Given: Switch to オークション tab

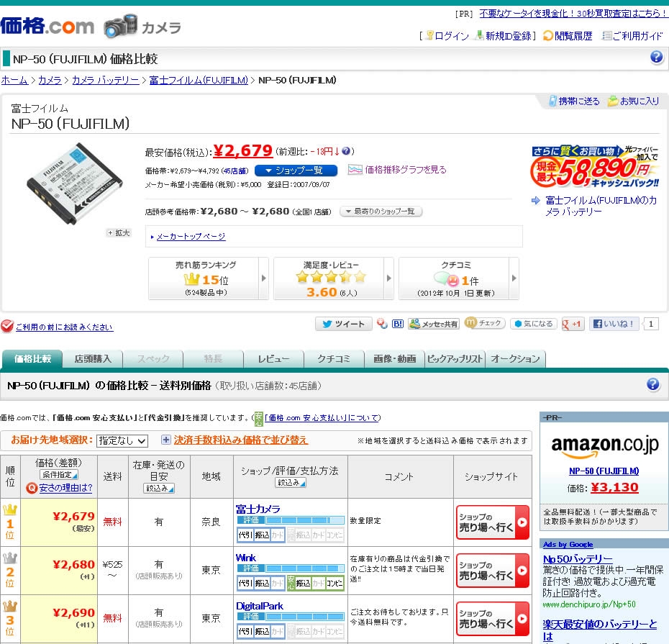Looking at the screenshot, I should pos(515,359).
